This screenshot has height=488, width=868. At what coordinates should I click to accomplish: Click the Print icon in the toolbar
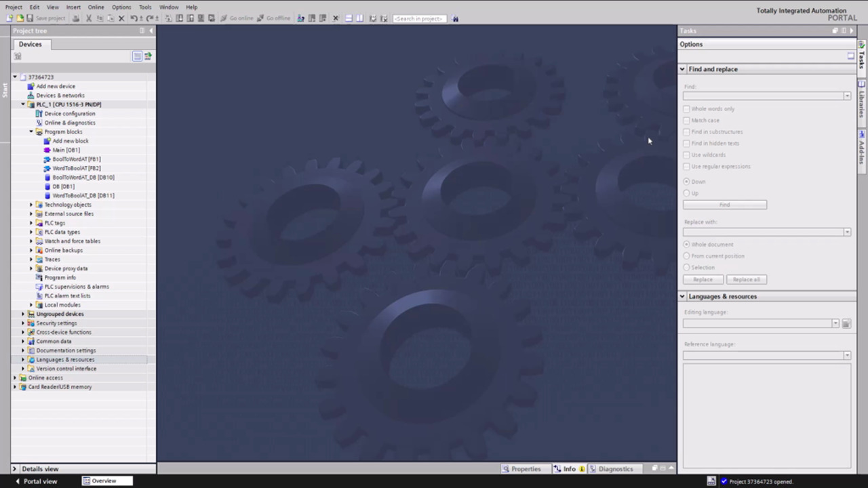coord(76,18)
